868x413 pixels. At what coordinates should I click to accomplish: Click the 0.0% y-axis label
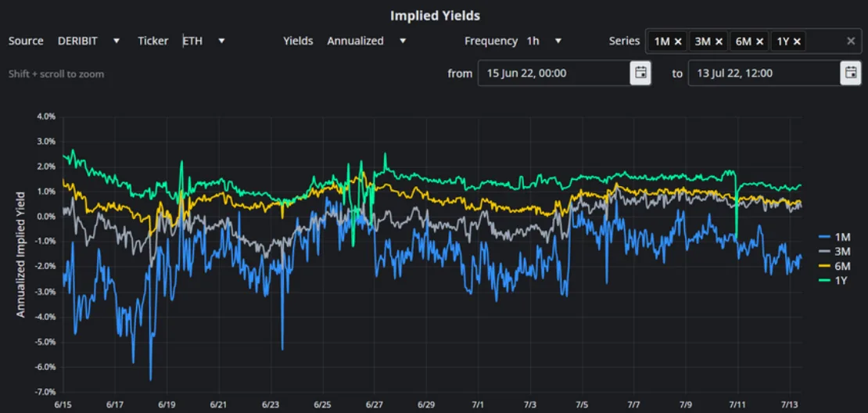(x=46, y=217)
